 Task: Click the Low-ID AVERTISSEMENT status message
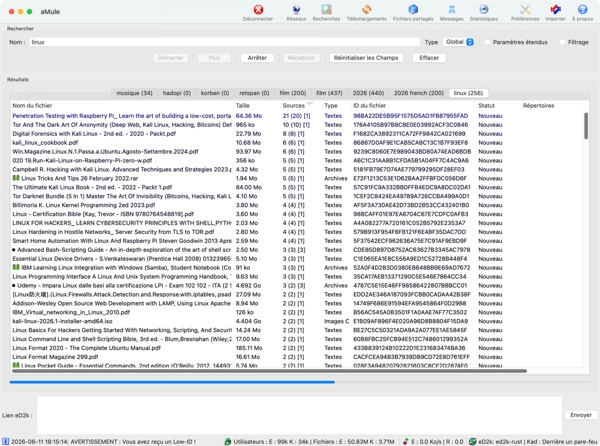click(103, 441)
